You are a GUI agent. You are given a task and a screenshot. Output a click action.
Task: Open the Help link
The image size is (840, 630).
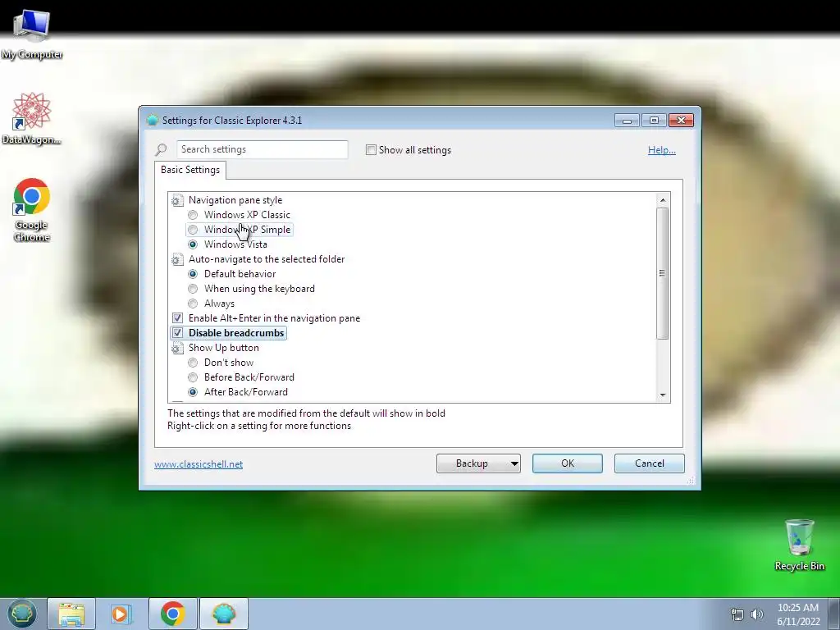click(662, 150)
